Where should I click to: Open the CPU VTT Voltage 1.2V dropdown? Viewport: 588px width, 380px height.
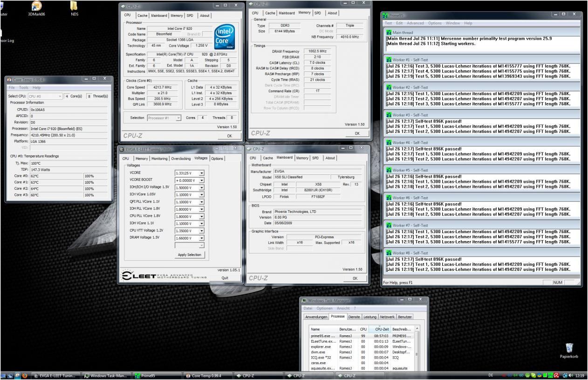click(201, 230)
